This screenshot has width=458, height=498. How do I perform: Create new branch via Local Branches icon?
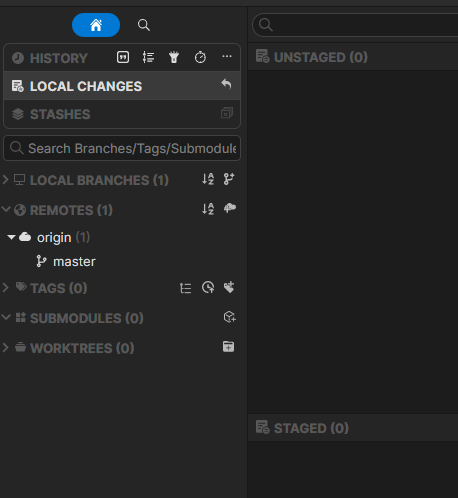[x=229, y=179]
